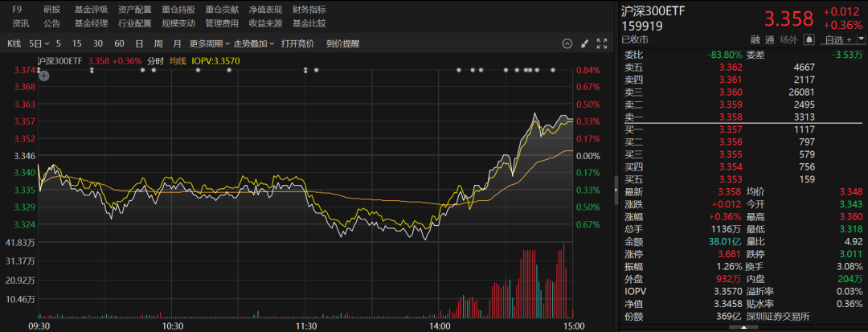The width and height of the screenshot is (868, 332).
Task: Open 公告 announcements menu item
Action: (x=51, y=23)
